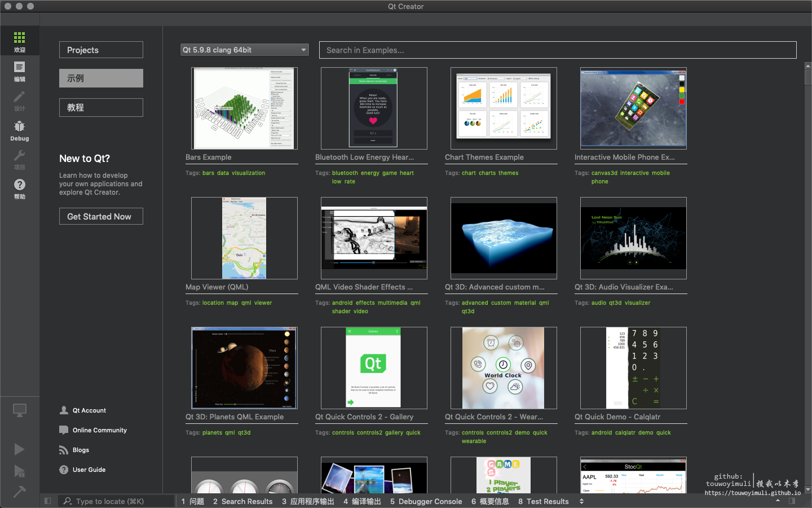Switch to Debug mode
812x508 pixels.
[x=20, y=130]
